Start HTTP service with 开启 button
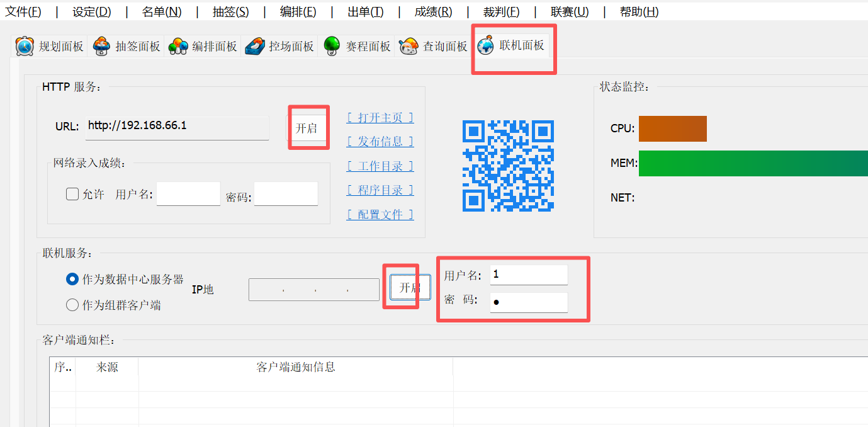This screenshot has height=427, width=868. coord(307,128)
